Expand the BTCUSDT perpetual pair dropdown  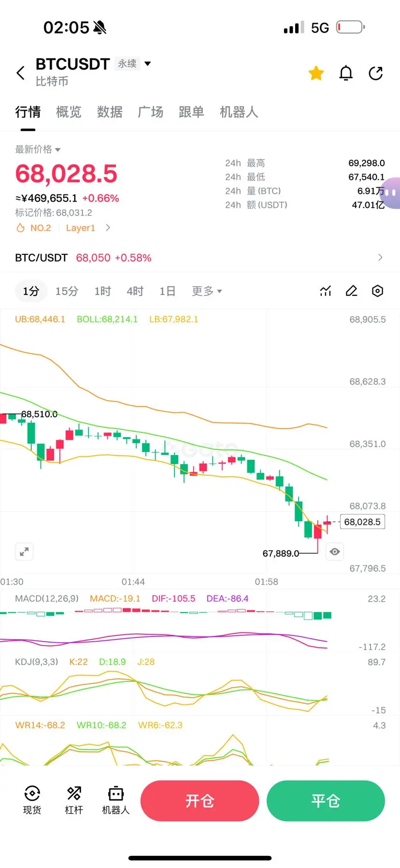coord(148,63)
